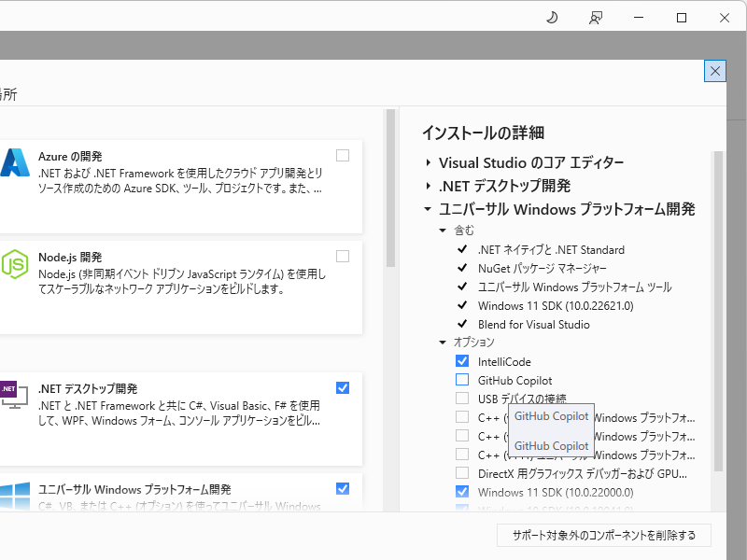This screenshot has width=747, height=560.
Task: Check the USB デバイスの接続 option
Action: coord(462,399)
